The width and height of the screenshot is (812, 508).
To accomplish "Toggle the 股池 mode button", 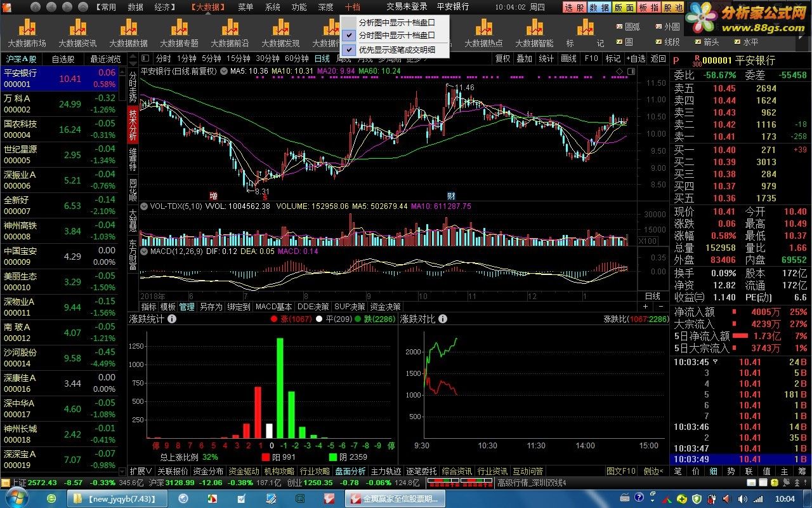I will 673,7.
